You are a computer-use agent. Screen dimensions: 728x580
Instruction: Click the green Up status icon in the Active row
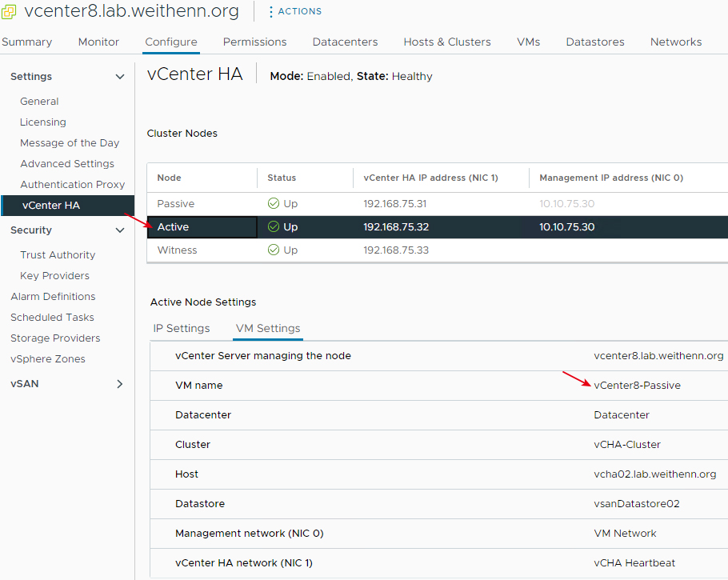pyautogui.click(x=274, y=226)
